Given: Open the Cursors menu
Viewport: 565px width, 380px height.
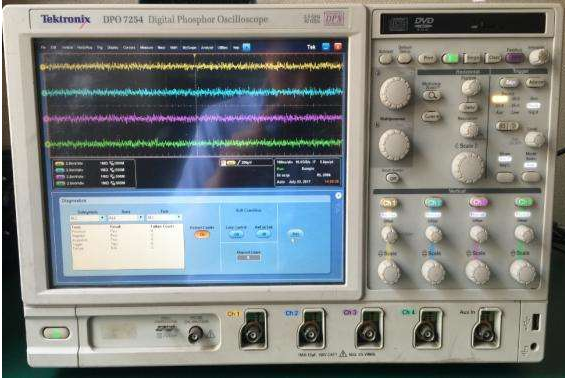Looking at the screenshot, I should [129, 48].
